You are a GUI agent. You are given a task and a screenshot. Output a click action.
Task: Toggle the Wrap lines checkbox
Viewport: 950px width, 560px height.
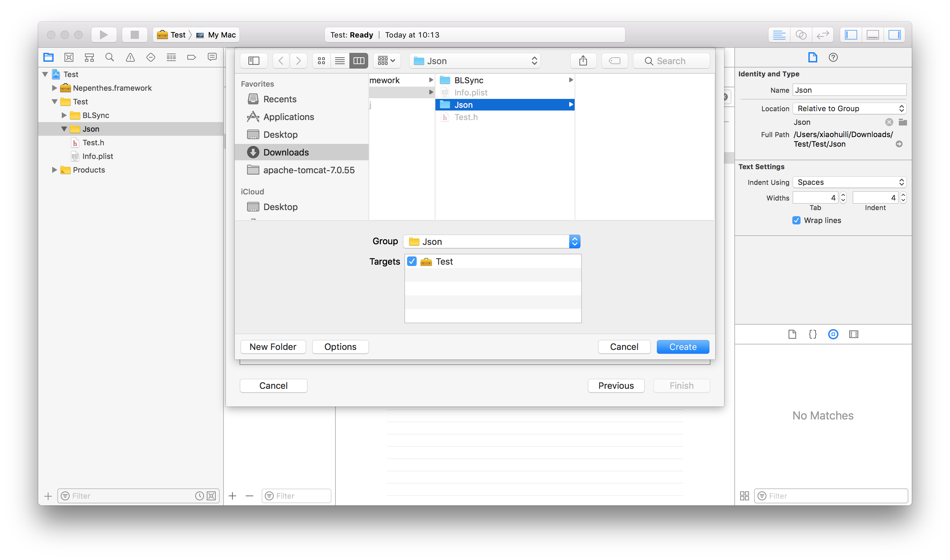[796, 220]
